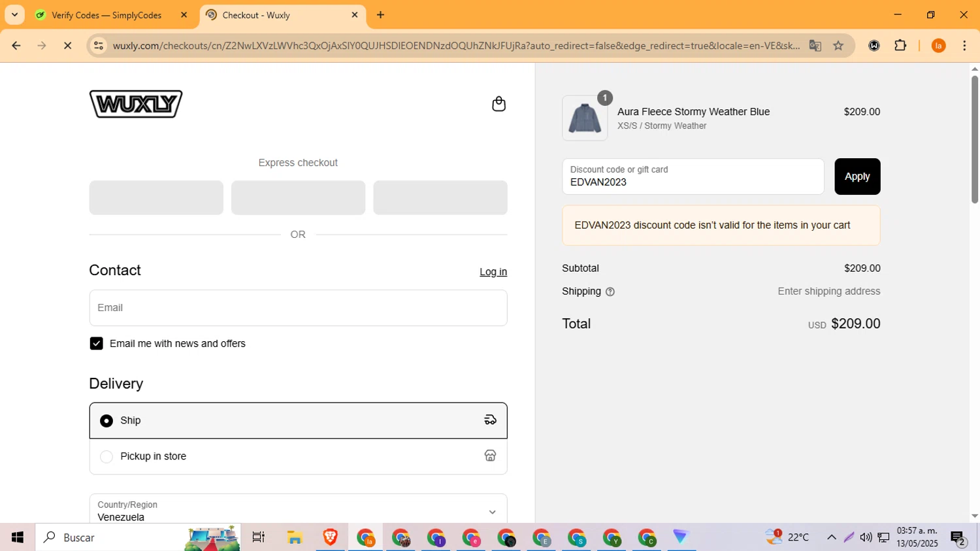This screenshot has height=551, width=980.
Task: Click the first express checkout button
Action: tap(156, 197)
